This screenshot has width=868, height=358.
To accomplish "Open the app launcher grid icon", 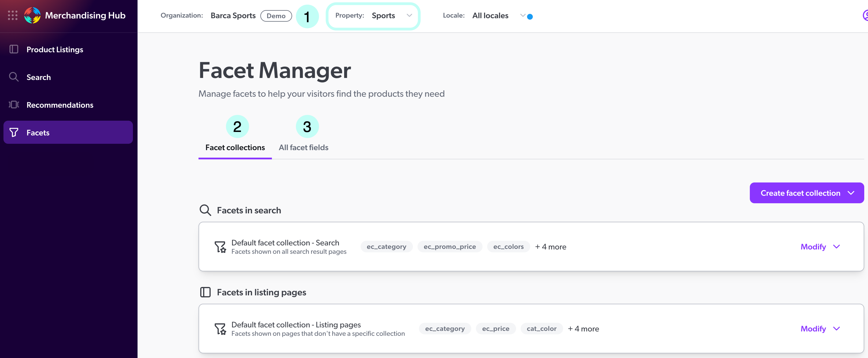I will pos(12,16).
